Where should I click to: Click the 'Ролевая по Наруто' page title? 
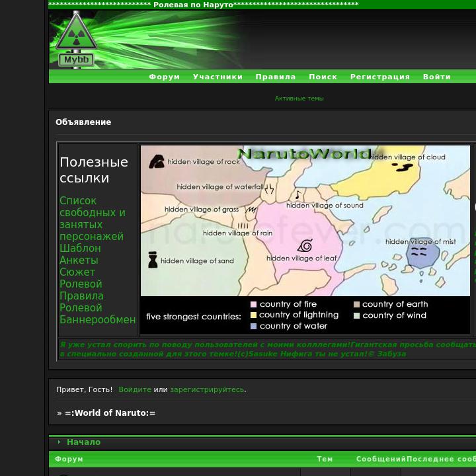click(193, 5)
